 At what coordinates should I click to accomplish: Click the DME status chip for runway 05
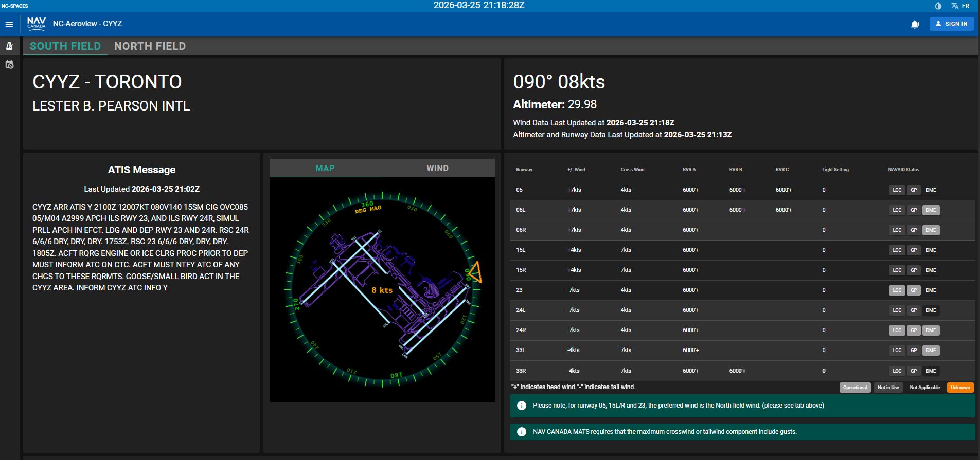(x=931, y=190)
